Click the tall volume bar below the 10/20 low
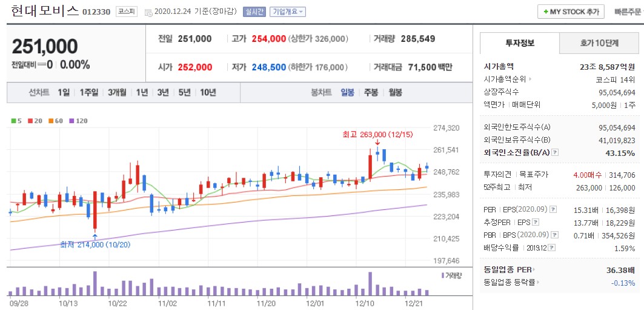The width and height of the screenshot is (644, 310). tap(95, 283)
